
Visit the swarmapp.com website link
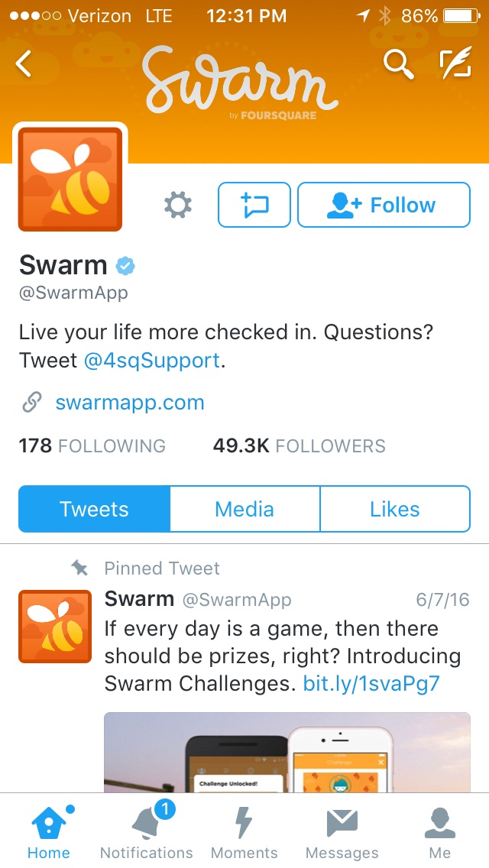[130, 403]
